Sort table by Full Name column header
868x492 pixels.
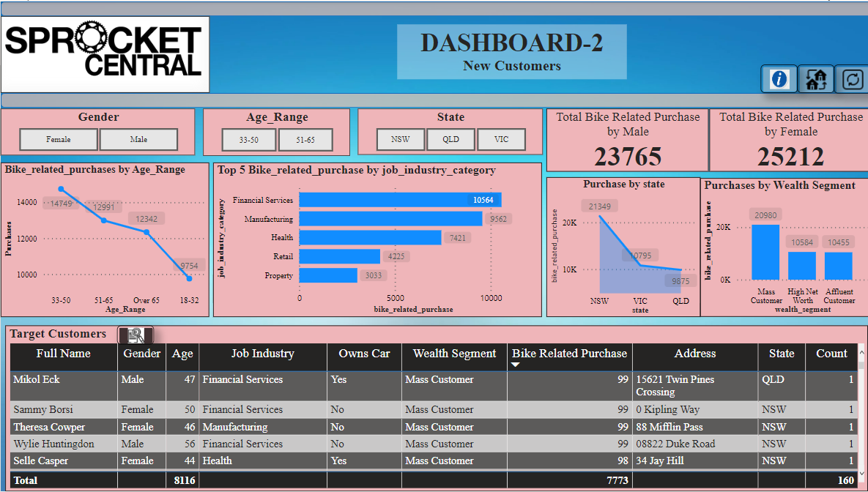pos(64,354)
